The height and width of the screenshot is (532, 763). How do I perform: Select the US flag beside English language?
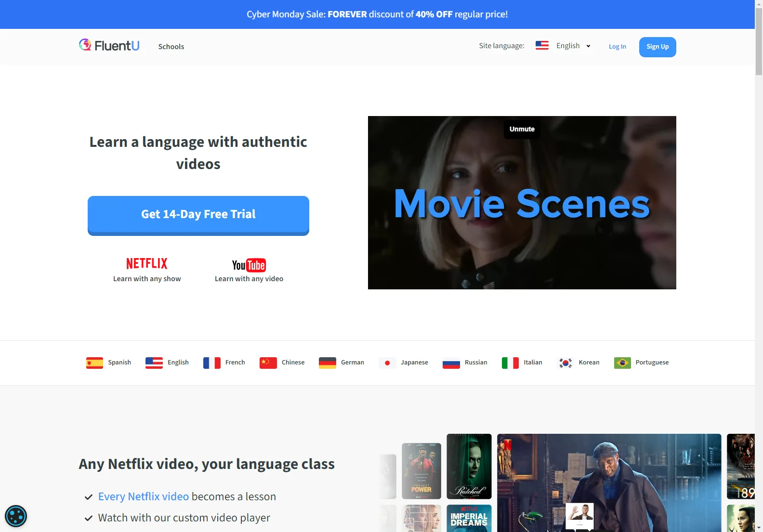click(154, 363)
